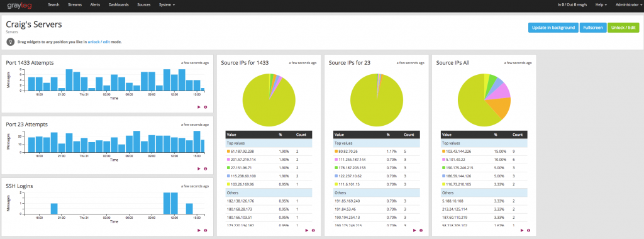Select the 187.60.110.219 row

click(484, 218)
